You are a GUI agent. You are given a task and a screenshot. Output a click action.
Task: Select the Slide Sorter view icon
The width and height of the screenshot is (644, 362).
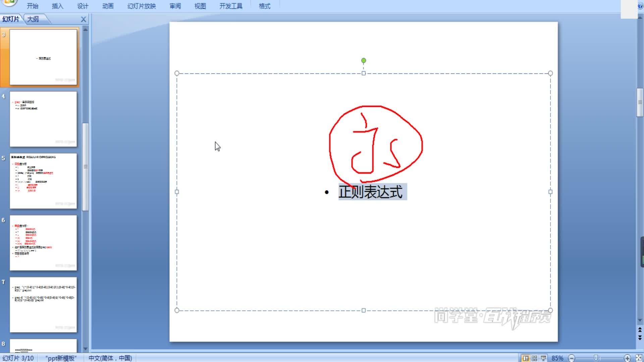point(535,357)
